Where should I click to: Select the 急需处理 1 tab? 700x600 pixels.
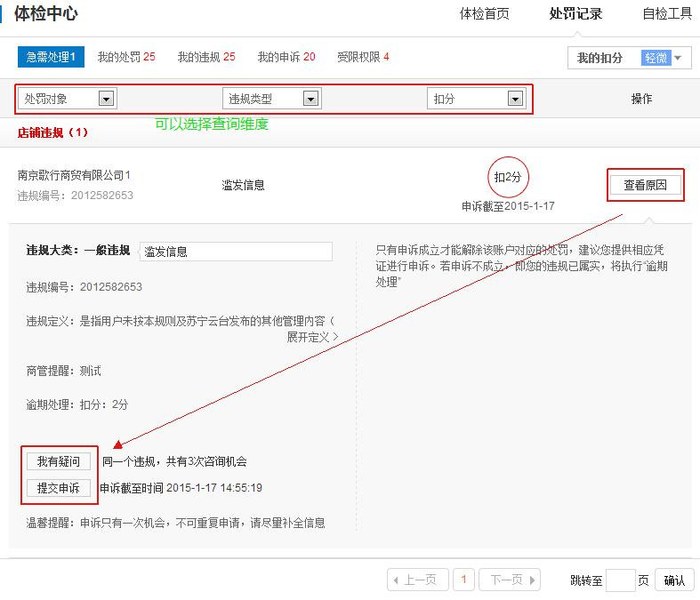point(50,57)
